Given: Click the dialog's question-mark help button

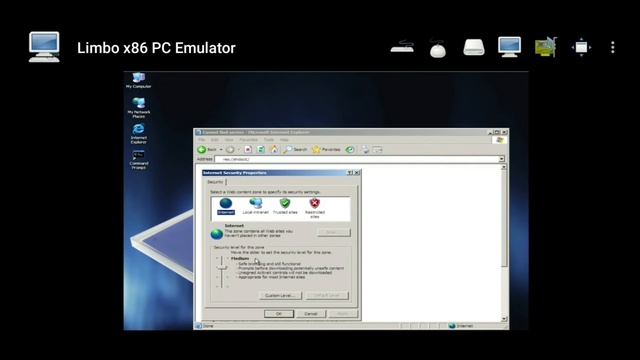Looking at the screenshot, I should 350,173.
